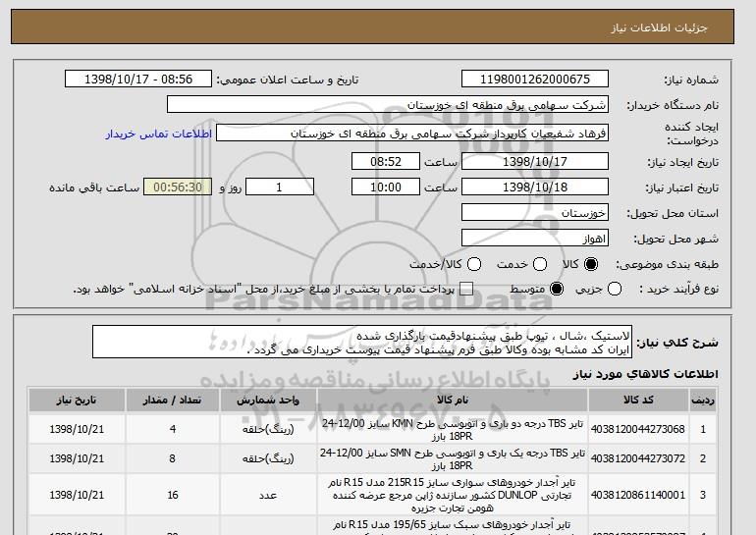This screenshot has height=535, width=756.
Task: Click item code 403812004427306​8
Action: [638, 429]
